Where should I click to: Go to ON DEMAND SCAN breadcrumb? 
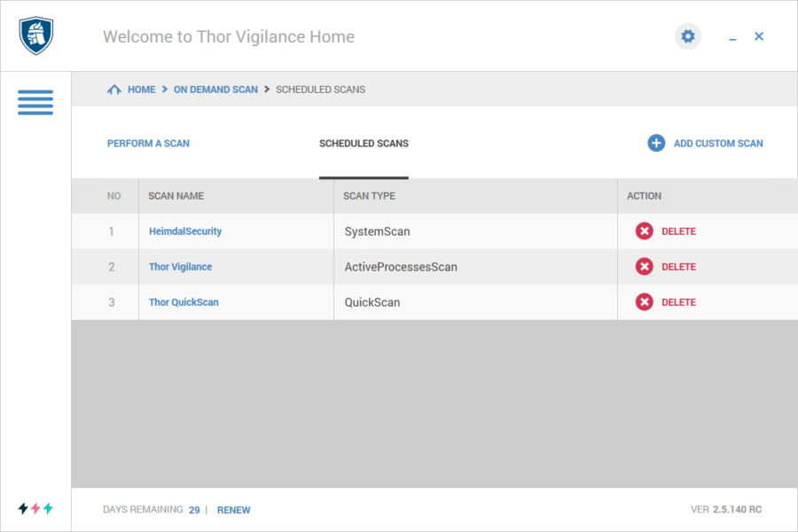215,90
